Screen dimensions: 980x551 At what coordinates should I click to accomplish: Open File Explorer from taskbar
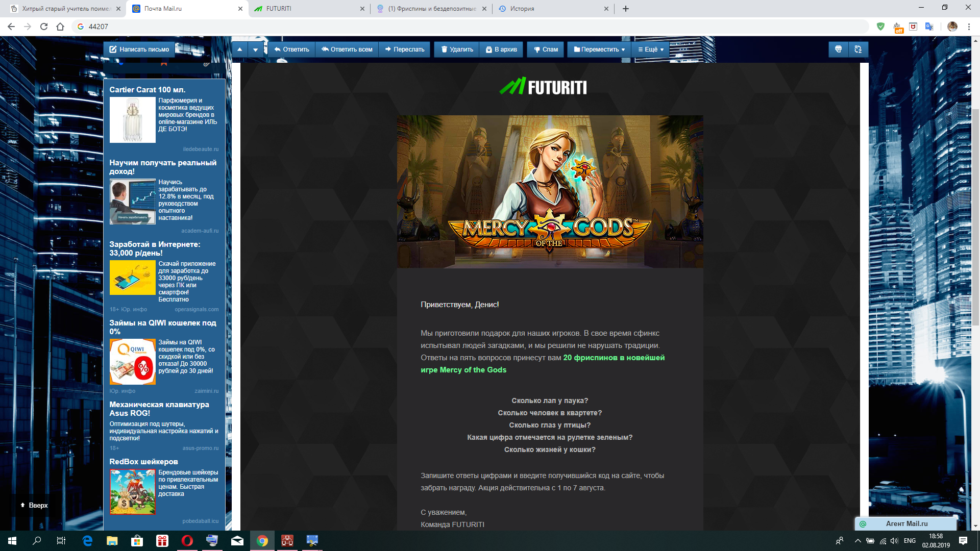click(112, 541)
